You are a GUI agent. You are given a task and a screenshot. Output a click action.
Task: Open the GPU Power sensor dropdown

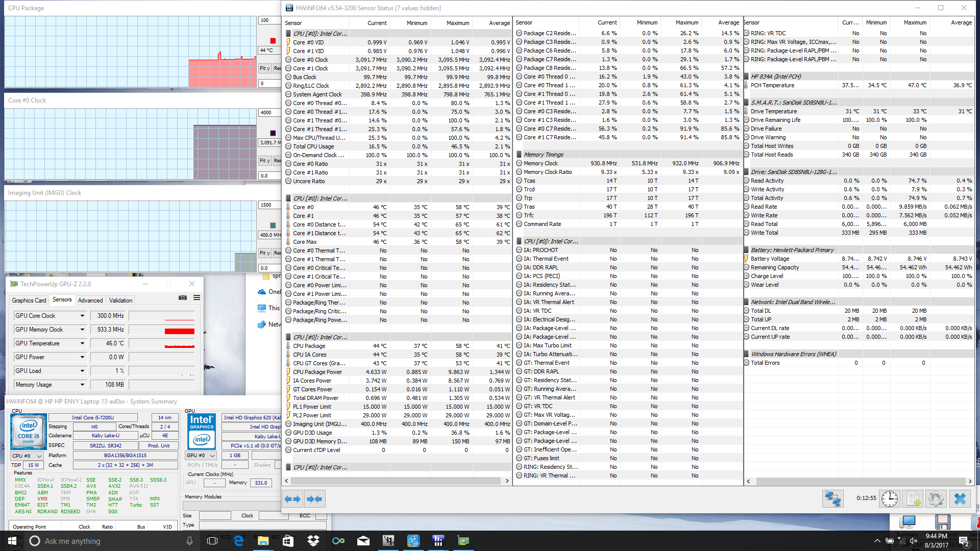82,357
